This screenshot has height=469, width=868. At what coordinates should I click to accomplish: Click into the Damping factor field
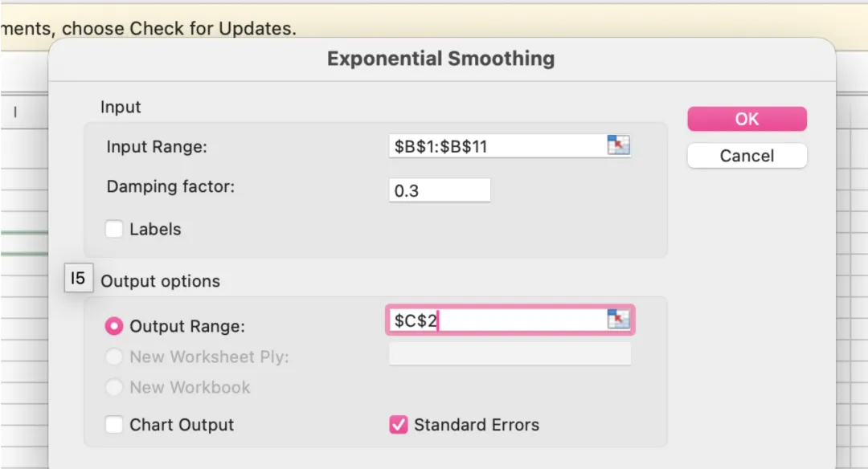[439, 191]
